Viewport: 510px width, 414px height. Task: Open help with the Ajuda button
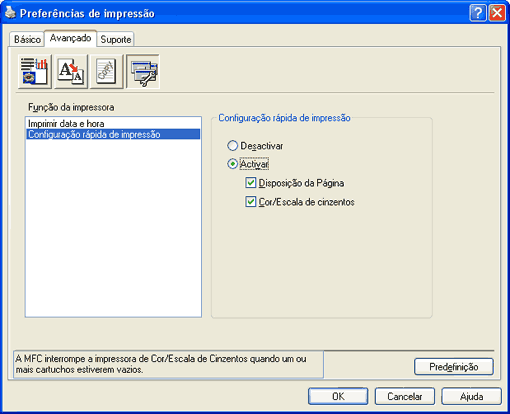[471, 396]
